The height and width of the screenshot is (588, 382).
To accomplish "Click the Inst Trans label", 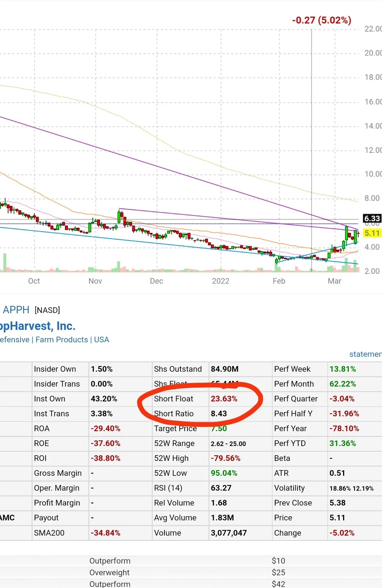I will pos(52,413).
